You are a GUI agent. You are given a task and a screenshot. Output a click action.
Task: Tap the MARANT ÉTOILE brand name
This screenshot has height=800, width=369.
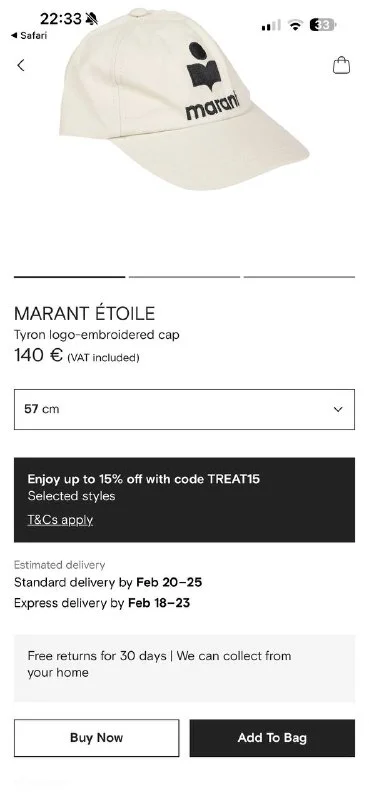[84, 313]
